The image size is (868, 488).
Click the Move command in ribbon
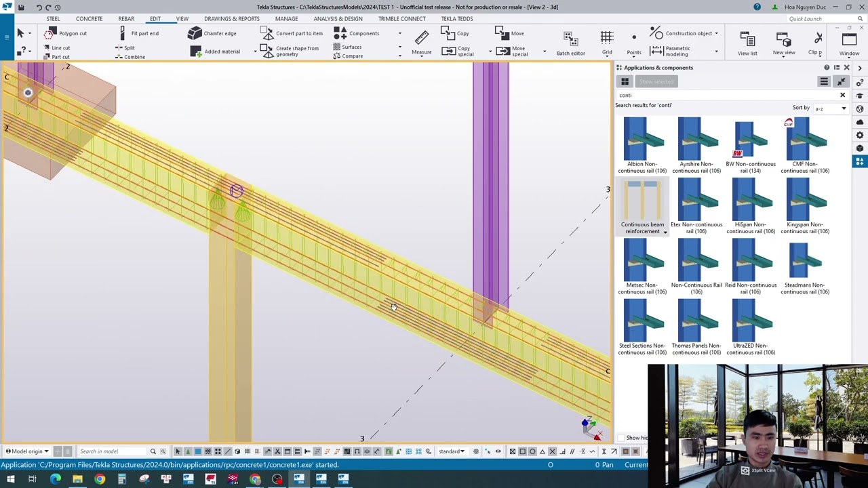click(x=510, y=33)
